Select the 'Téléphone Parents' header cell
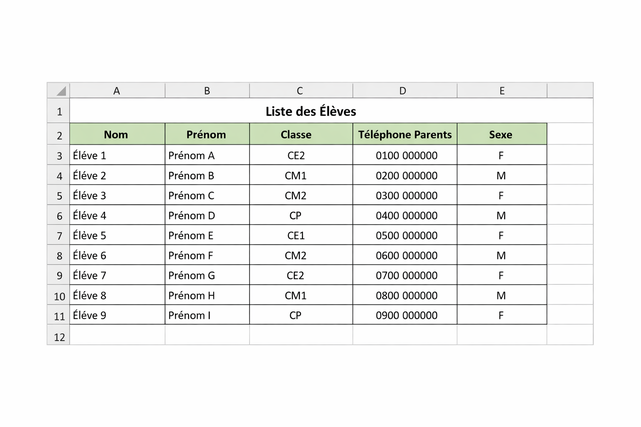Image resolution: width=641 pixels, height=427 pixels. coord(405,135)
